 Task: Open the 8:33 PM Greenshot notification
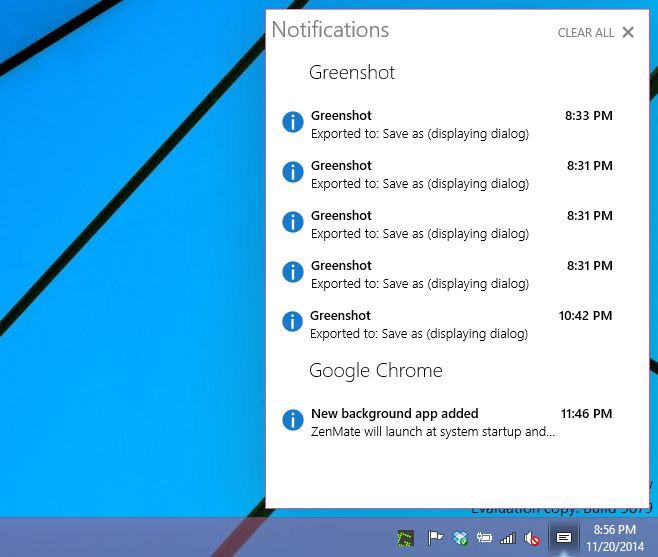click(419, 124)
